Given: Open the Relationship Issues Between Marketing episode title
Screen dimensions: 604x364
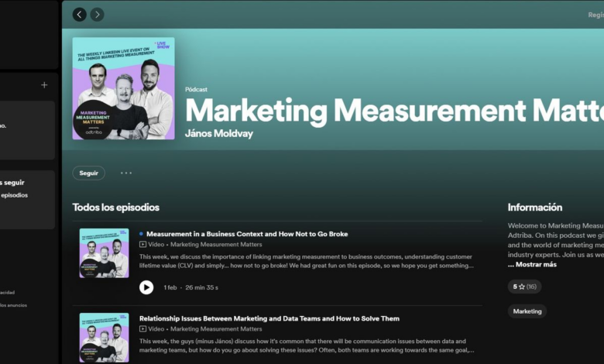Looking at the screenshot, I should coord(269,318).
